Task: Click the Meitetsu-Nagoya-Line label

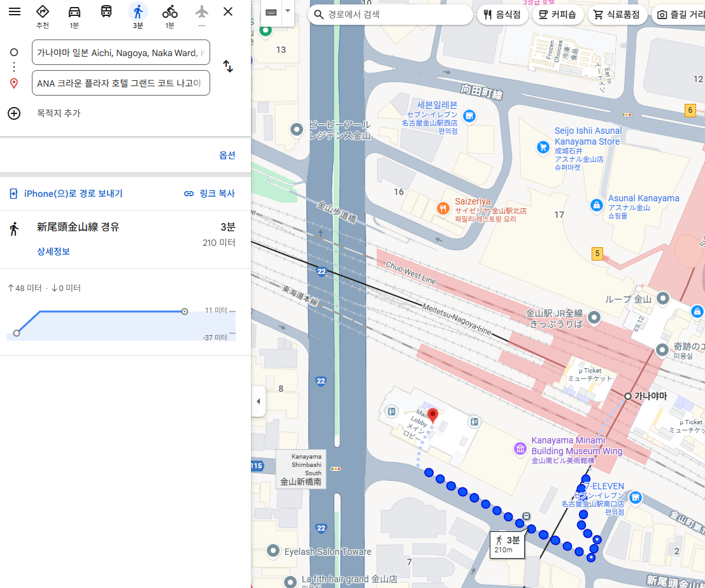Action: tap(457, 319)
